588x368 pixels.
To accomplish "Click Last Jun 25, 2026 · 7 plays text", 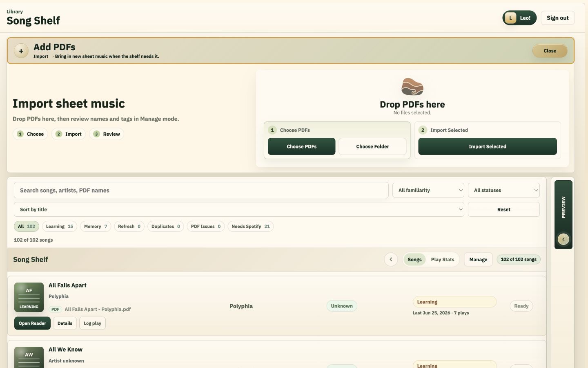I will [x=441, y=313].
